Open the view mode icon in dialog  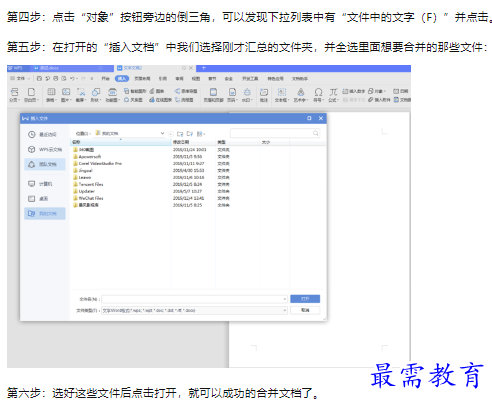tap(200, 134)
